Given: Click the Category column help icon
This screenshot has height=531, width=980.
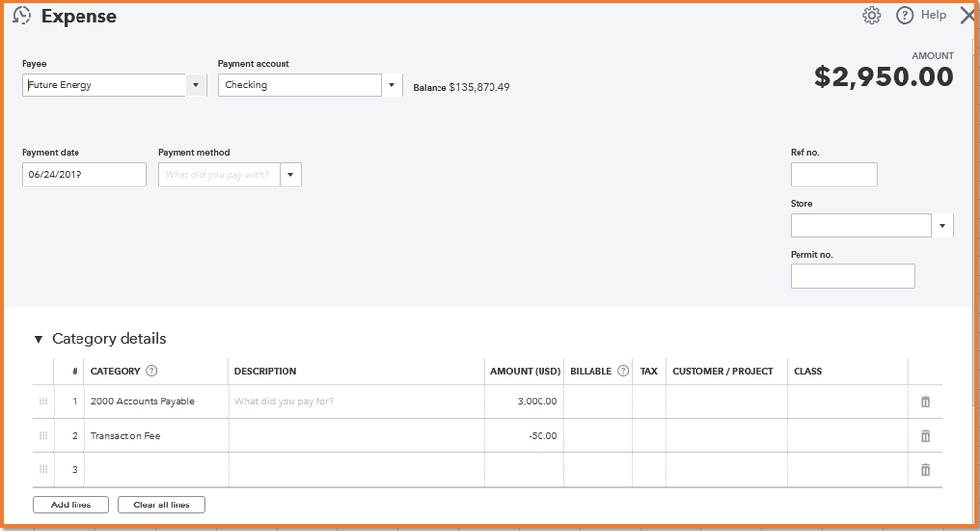Looking at the screenshot, I should (152, 371).
